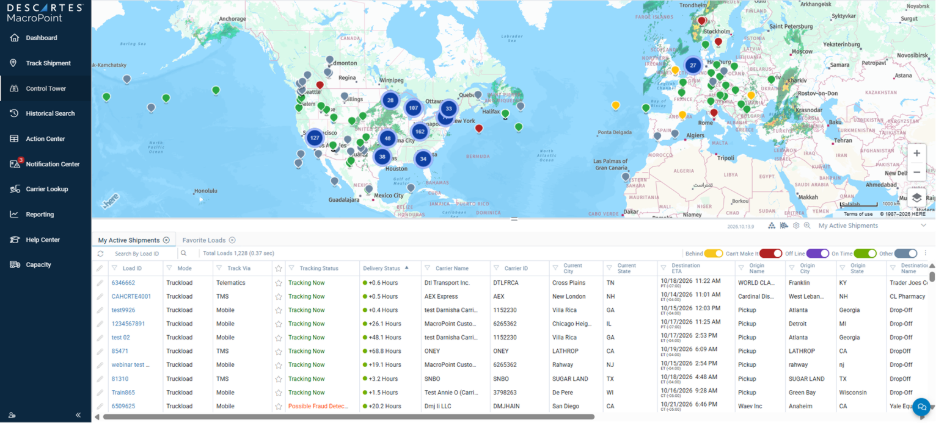Open the grid settings gear icon
The height and width of the screenshot is (423, 936).
[x=796, y=226]
